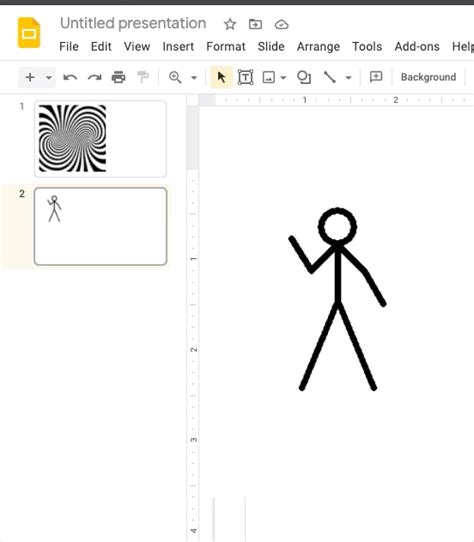The width and height of the screenshot is (474, 542).
Task: Expand the new slide layout dropdown arrow
Action: 49,77
